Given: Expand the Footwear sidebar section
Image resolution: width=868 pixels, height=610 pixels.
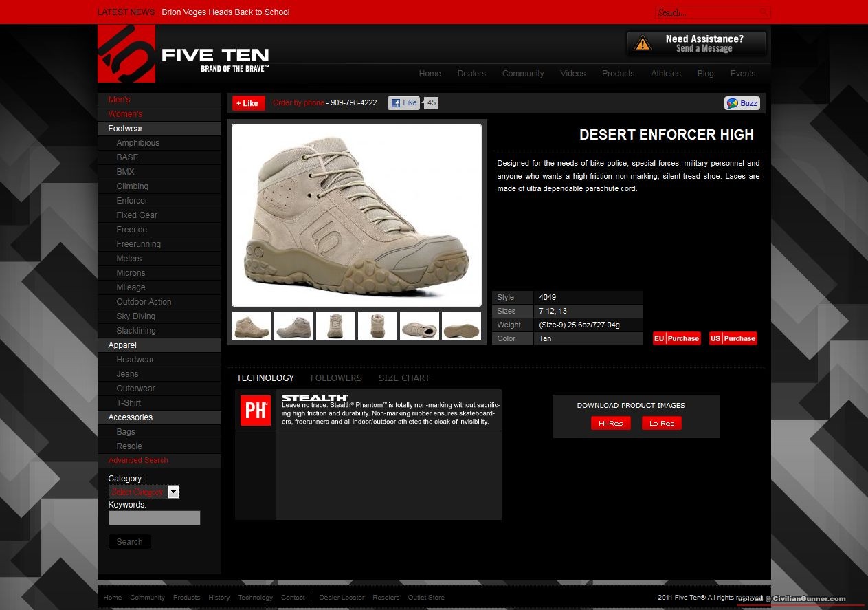Looking at the screenshot, I should point(126,129).
